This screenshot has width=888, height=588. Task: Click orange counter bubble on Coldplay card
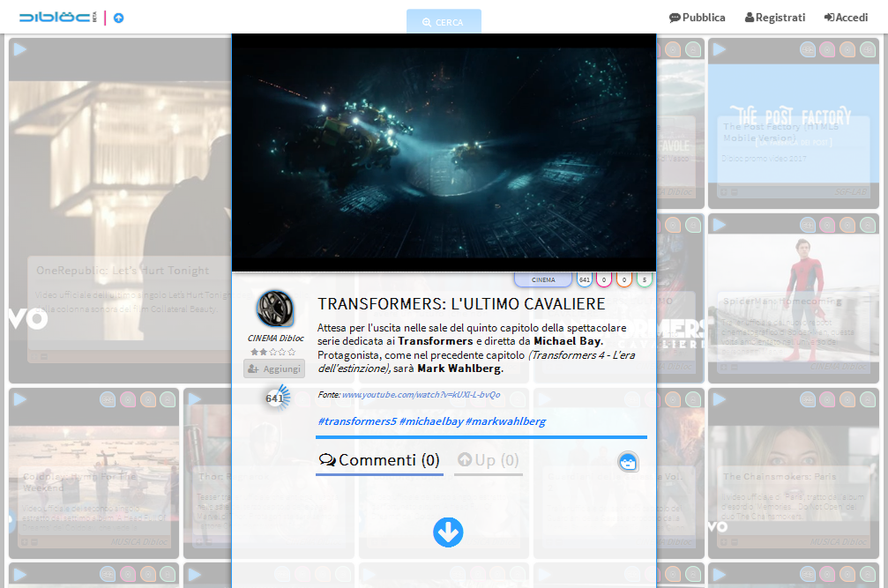pos(148,399)
